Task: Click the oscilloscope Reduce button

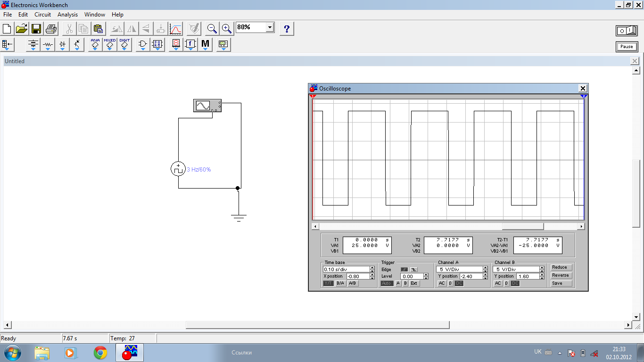Action: pyautogui.click(x=561, y=267)
